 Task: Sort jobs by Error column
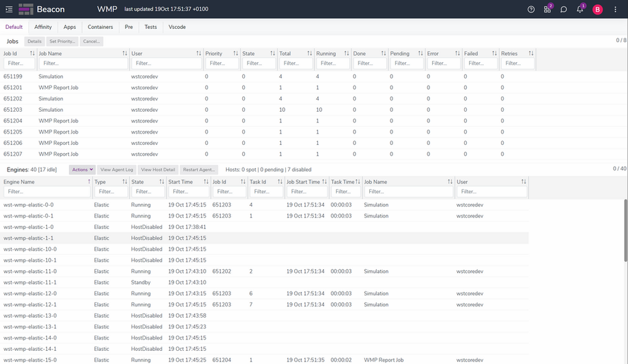pyautogui.click(x=457, y=53)
